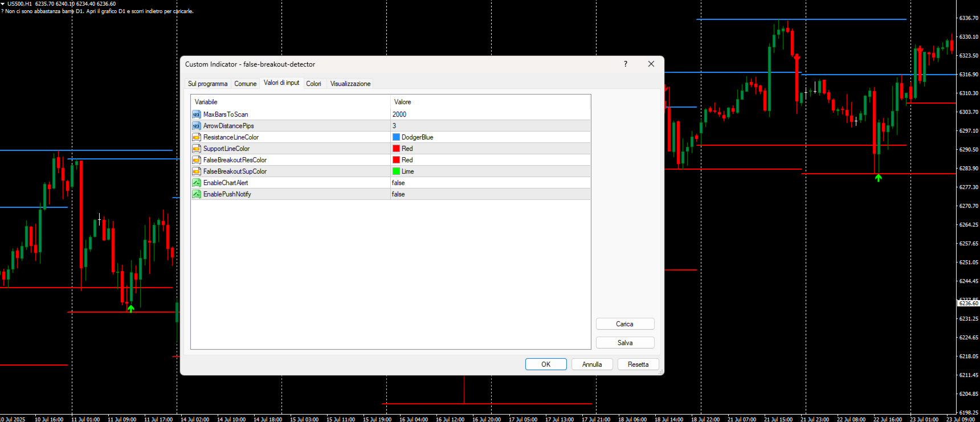This screenshot has width=980, height=422.
Task: Select the MaxBarsToScan variable name
Action: [226, 114]
